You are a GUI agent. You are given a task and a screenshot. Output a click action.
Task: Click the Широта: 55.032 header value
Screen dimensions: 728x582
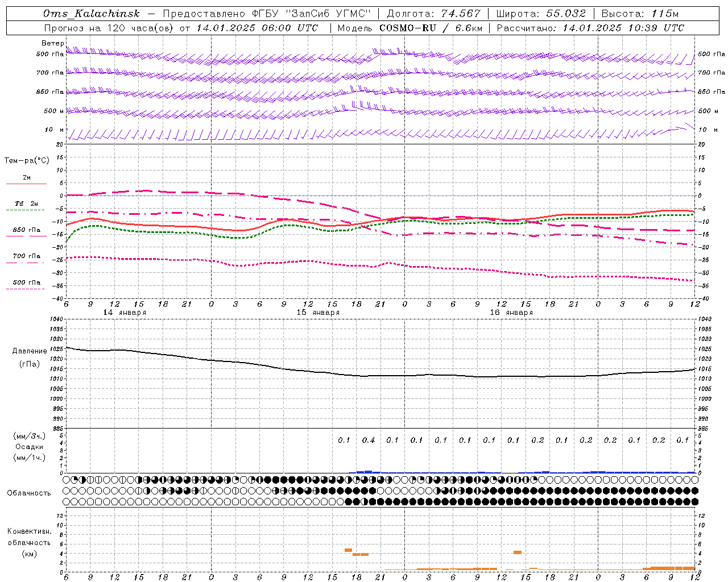click(x=541, y=14)
